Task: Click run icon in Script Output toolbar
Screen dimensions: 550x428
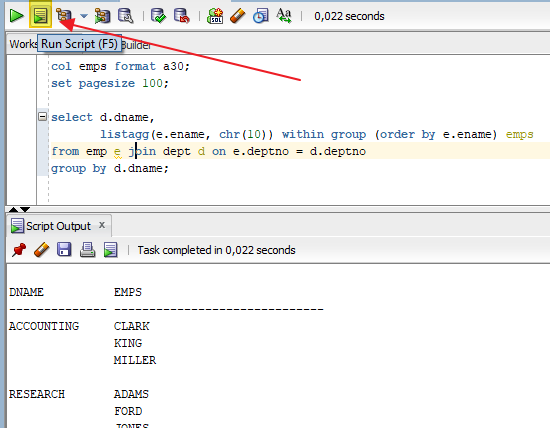Action: click(x=110, y=250)
